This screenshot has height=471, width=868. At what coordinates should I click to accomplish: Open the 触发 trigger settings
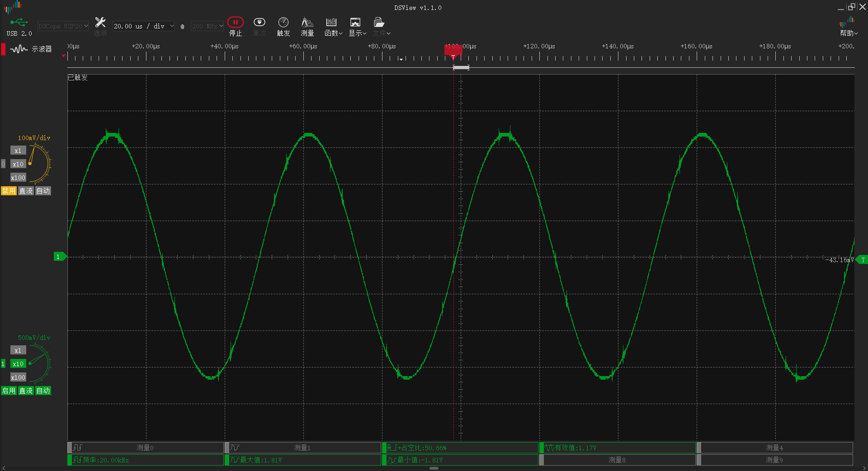coord(283,26)
